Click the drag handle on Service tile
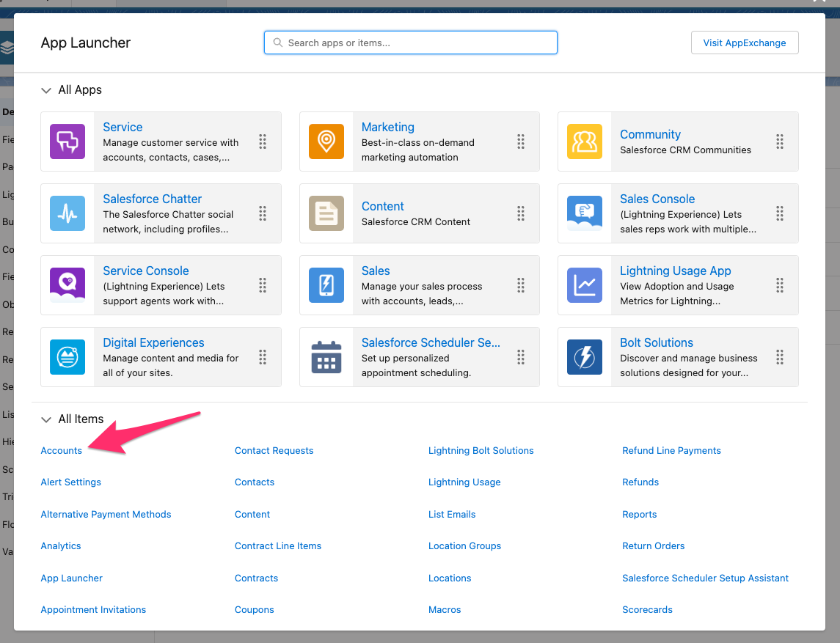 263,142
